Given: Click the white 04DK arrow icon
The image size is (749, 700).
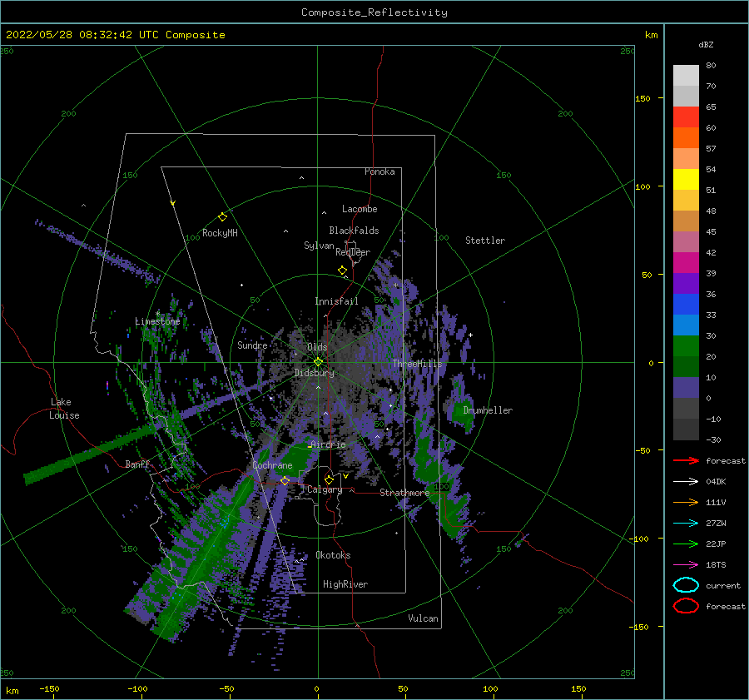Looking at the screenshot, I should coord(686,482).
